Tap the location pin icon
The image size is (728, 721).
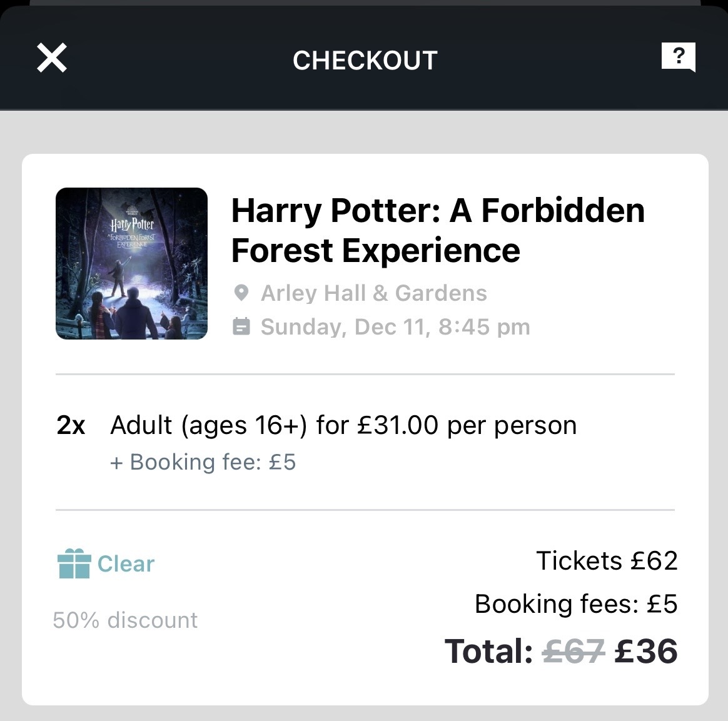click(241, 293)
